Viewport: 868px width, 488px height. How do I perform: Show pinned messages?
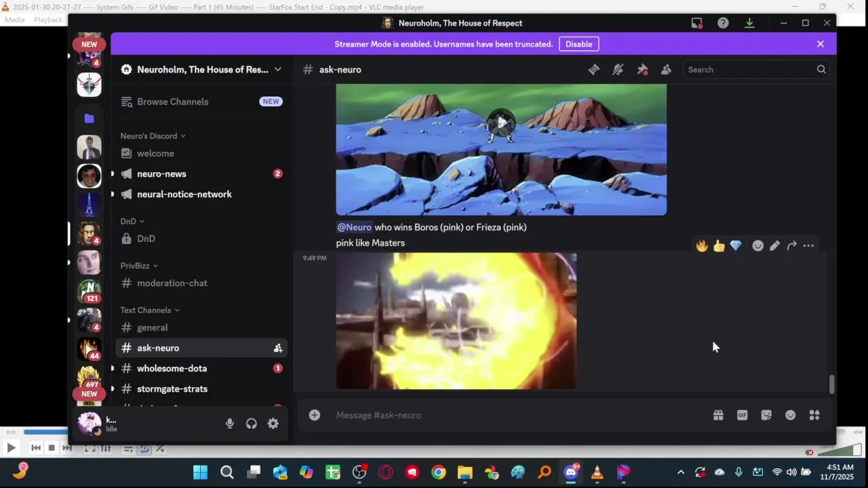click(642, 69)
